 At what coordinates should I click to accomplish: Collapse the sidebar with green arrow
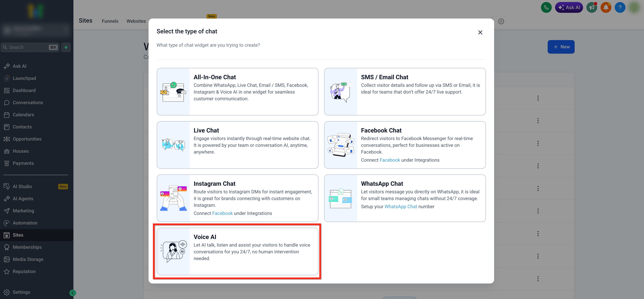coord(72,293)
